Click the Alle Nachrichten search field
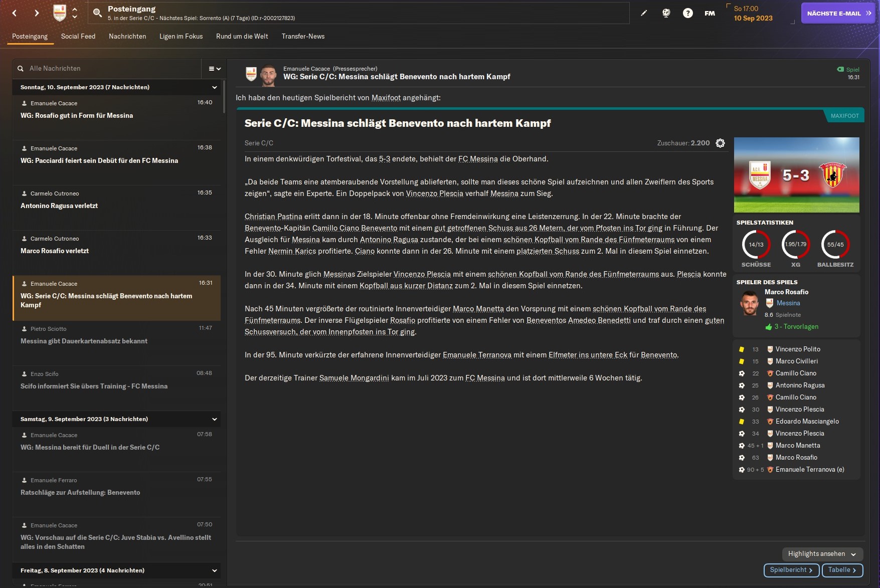 click(107, 69)
